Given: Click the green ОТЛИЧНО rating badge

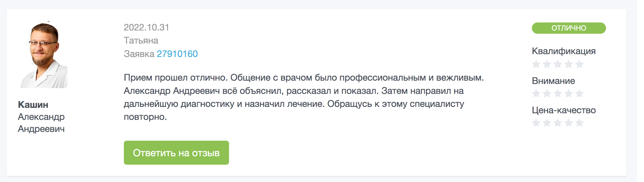Looking at the screenshot, I should click(569, 28).
